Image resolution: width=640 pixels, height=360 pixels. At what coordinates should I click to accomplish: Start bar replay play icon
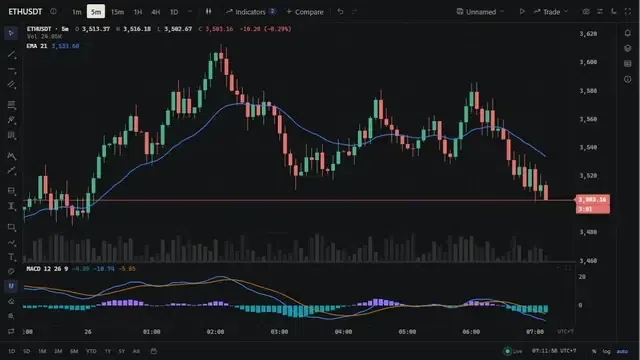522,11
